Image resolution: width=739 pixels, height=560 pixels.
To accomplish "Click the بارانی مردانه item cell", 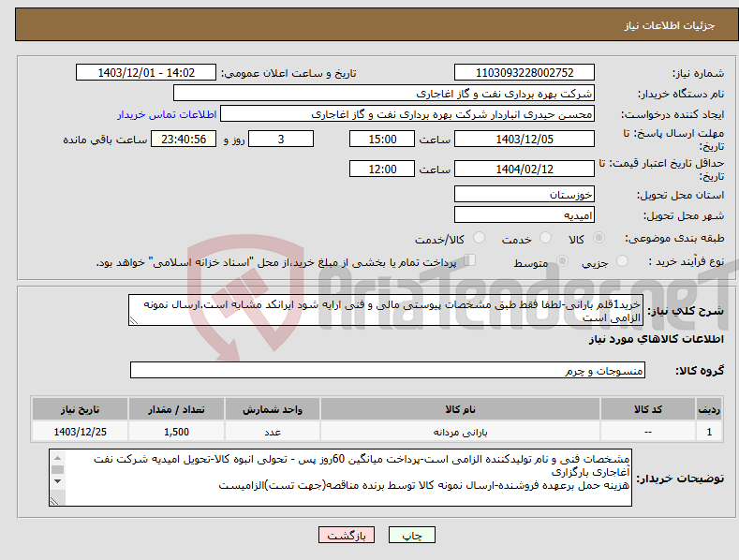I will [x=460, y=432].
